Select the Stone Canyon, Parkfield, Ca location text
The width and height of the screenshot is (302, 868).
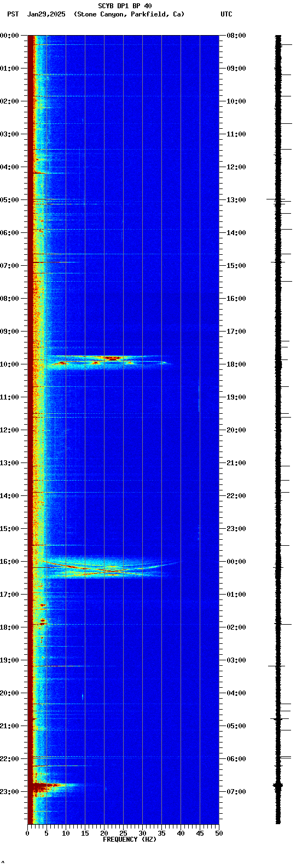click(x=129, y=14)
